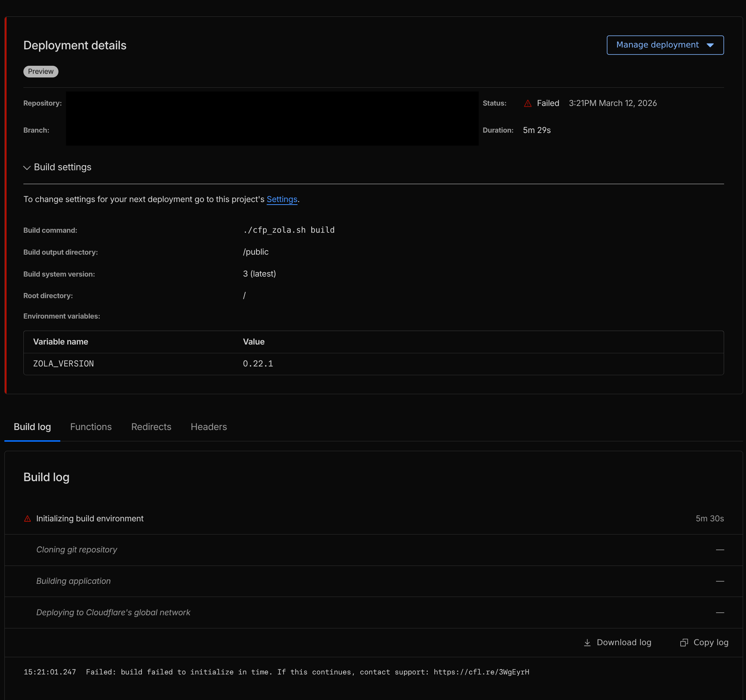Click the Copy log clipboard icon
746x700 pixels.
pyautogui.click(x=684, y=643)
